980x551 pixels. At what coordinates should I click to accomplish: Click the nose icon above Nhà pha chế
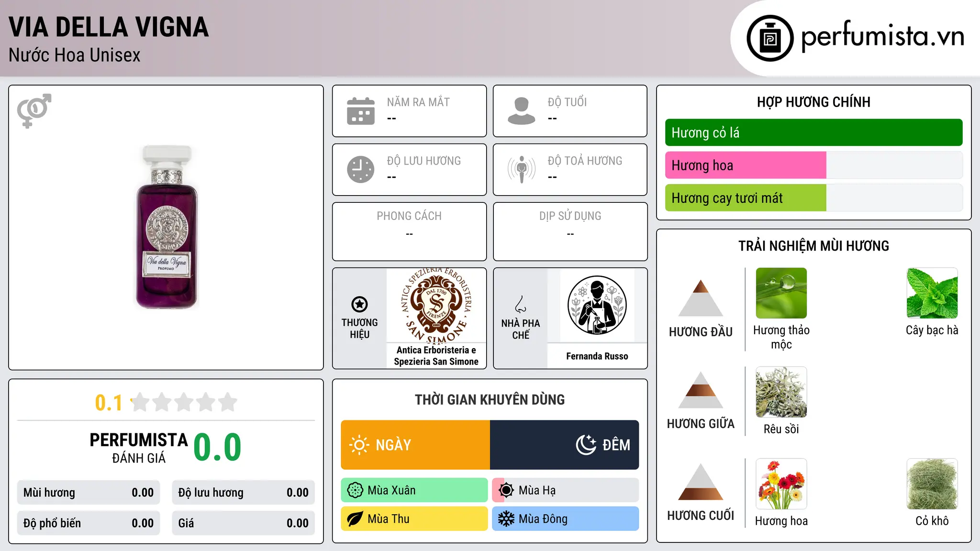click(521, 304)
